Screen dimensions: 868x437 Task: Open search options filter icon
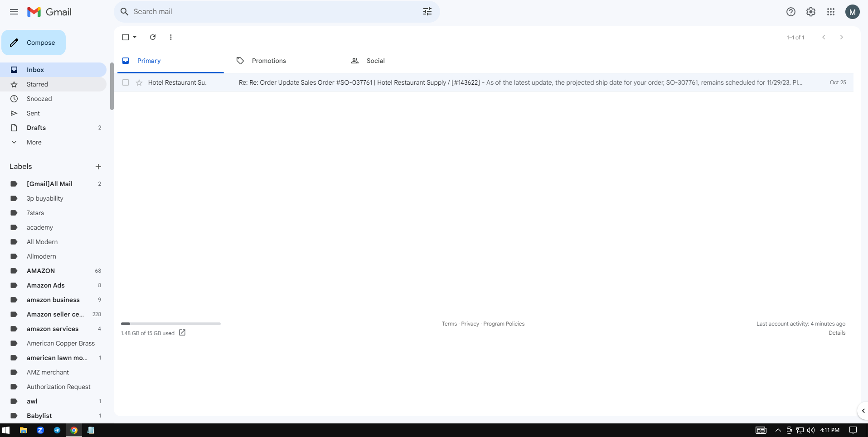pyautogui.click(x=427, y=12)
